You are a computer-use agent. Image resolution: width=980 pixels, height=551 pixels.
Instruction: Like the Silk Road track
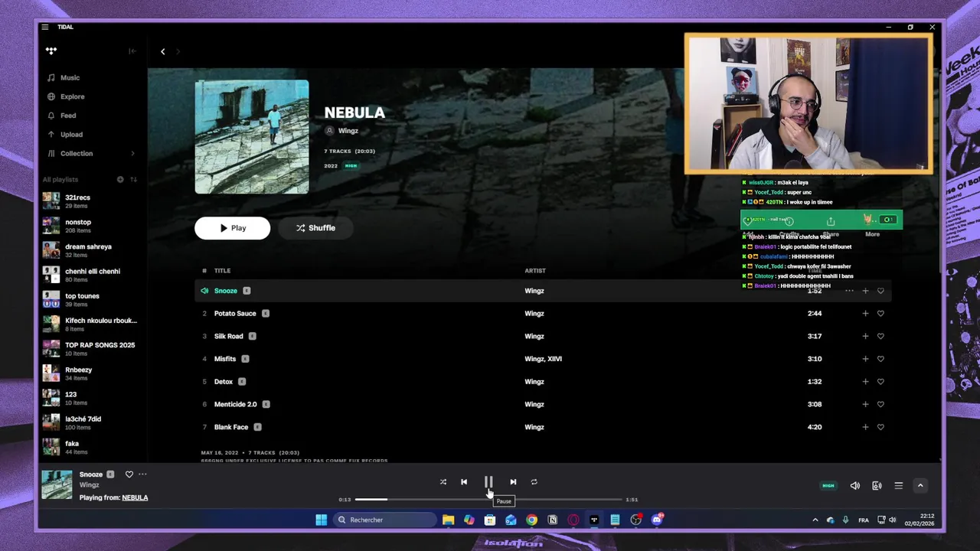(880, 336)
